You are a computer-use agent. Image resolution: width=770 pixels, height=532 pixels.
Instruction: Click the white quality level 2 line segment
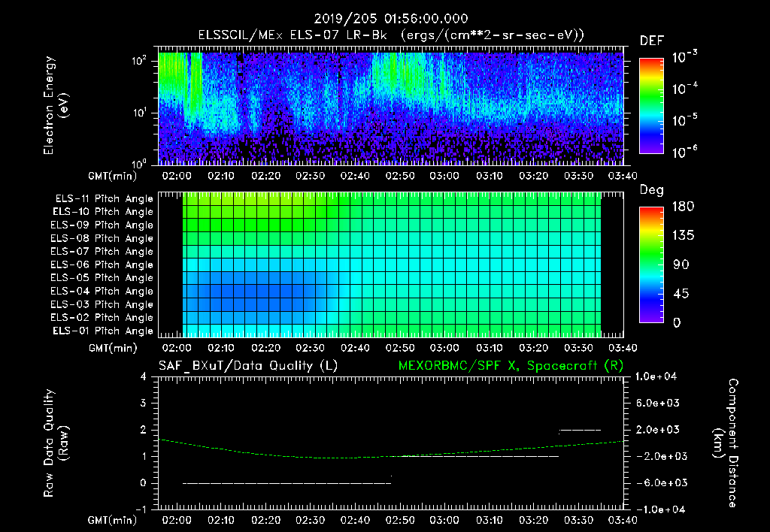pyautogui.click(x=580, y=430)
